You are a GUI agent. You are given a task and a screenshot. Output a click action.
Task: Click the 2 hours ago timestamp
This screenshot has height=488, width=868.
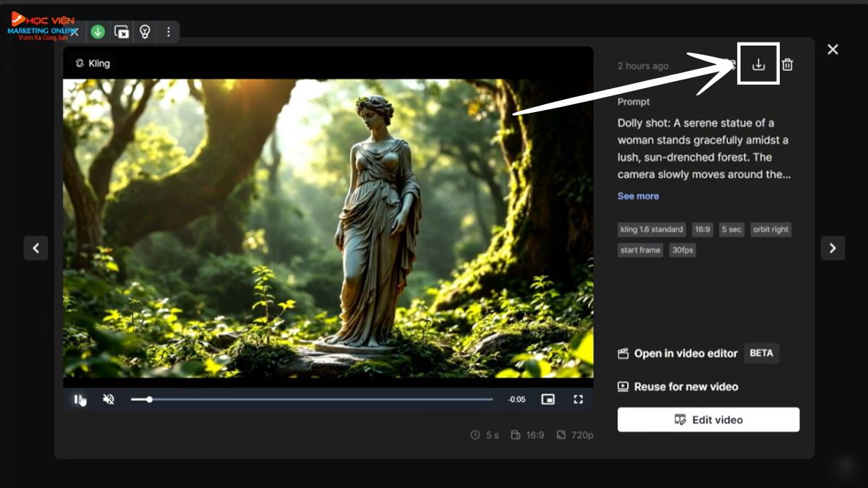tap(643, 66)
